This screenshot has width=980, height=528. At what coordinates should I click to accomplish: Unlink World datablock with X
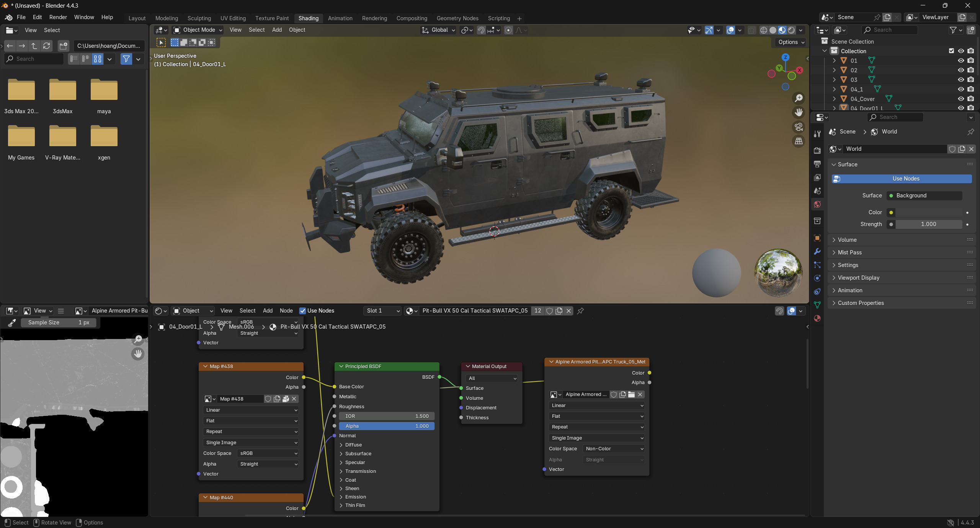click(x=971, y=149)
